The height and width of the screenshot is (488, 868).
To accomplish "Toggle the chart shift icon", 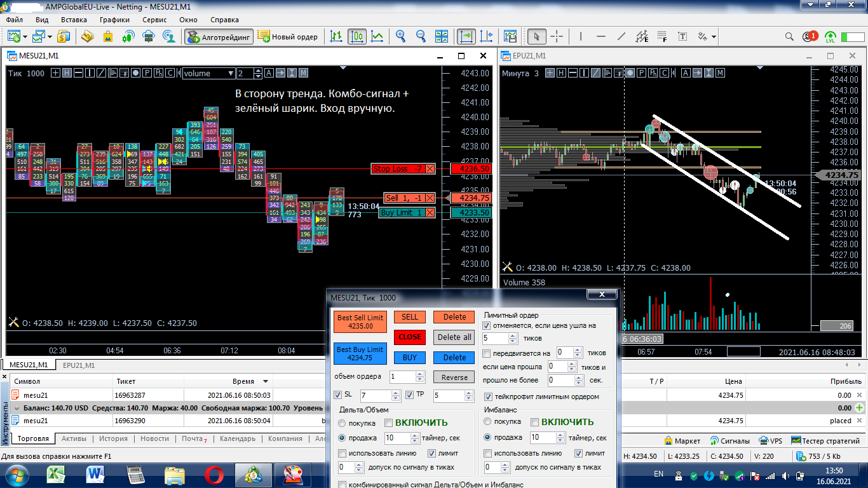I will [487, 37].
